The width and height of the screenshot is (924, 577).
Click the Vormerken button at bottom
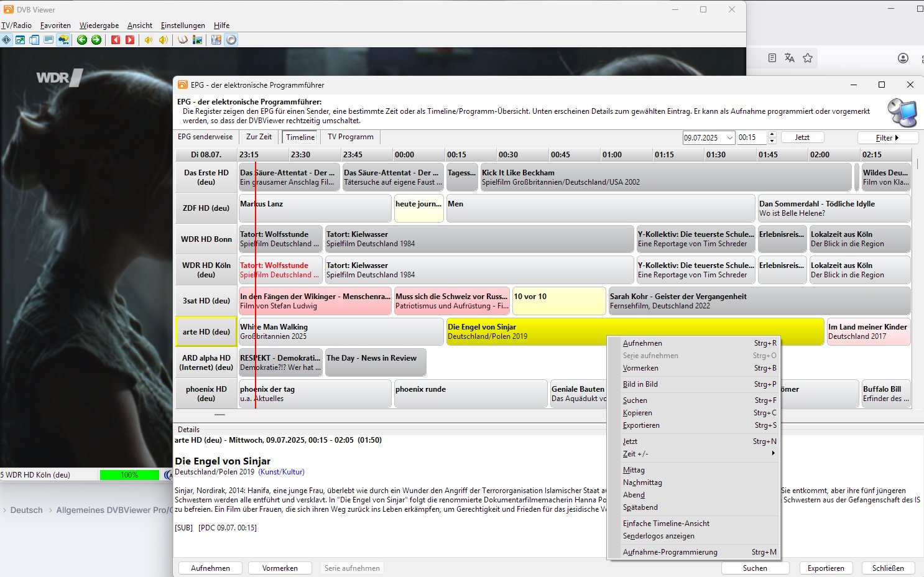[x=280, y=568]
